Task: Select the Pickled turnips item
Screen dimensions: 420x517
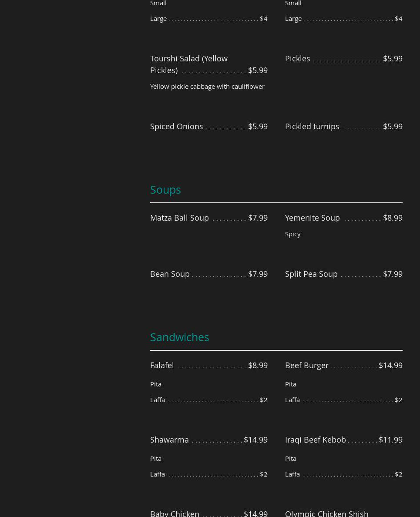Action: click(x=312, y=126)
